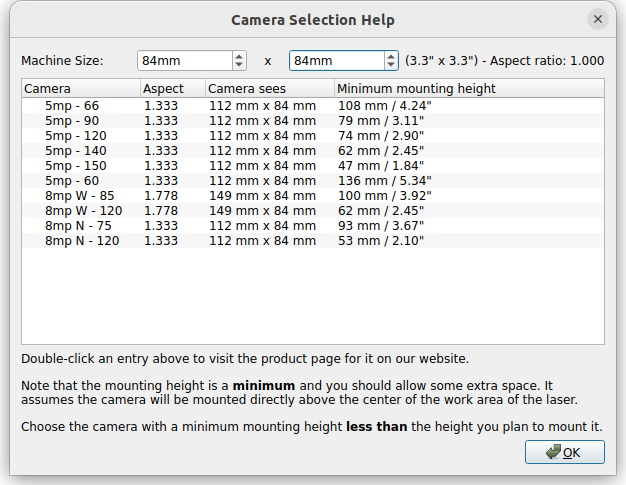This screenshot has height=485, width=626.
Task: Select the 5mp - 150 camera row
Action: pyautogui.click(x=313, y=166)
